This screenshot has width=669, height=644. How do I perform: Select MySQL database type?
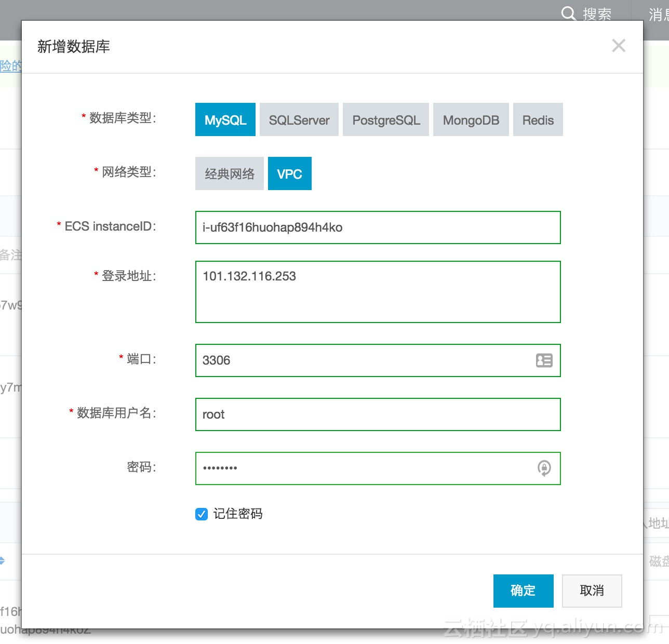pyautogui.click(x=225, y=119)
